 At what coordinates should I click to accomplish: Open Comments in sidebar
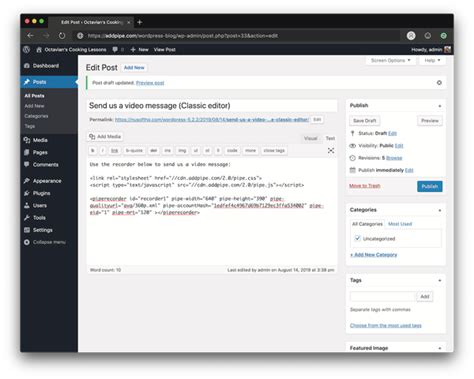click(x=49, y=164)
